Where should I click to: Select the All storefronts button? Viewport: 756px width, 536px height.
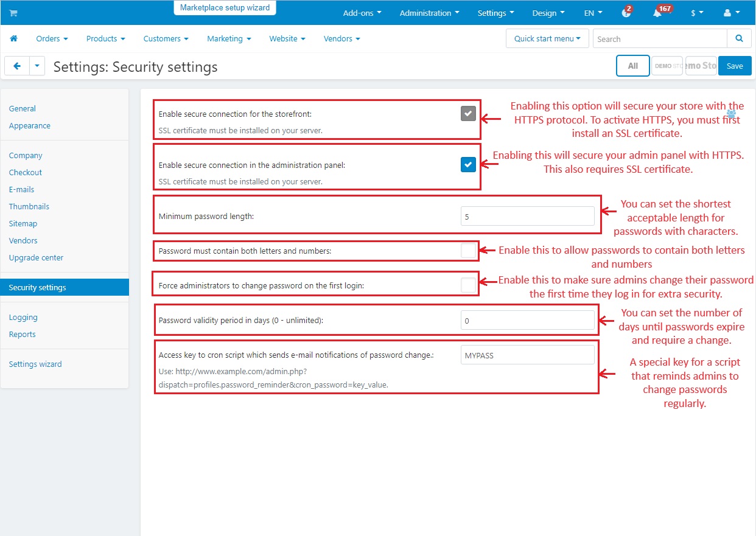click(x=633, y=66)
